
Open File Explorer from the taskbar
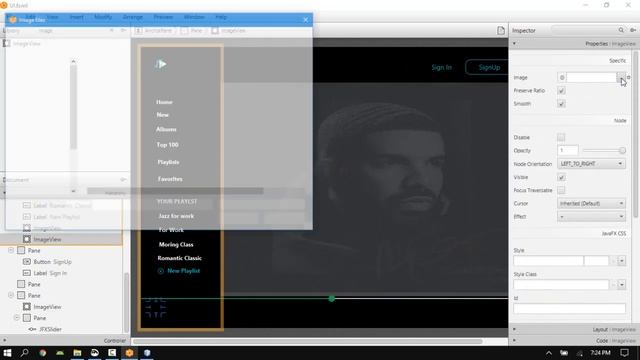pyautogui.click(x=77, y=353)
